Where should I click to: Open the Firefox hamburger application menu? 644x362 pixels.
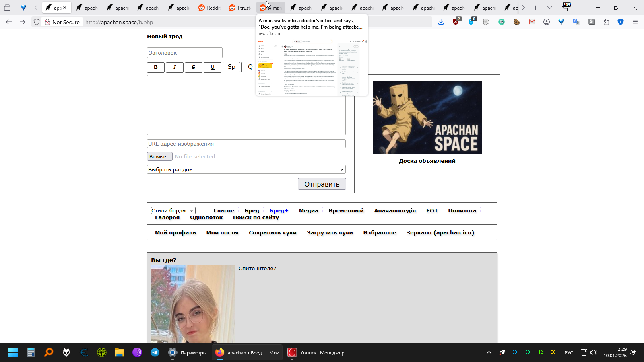(x=635, y=22)
